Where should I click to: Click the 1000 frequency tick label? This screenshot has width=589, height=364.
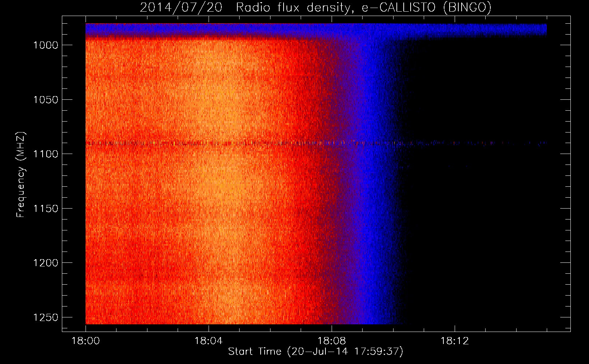[x=46, y=45]
